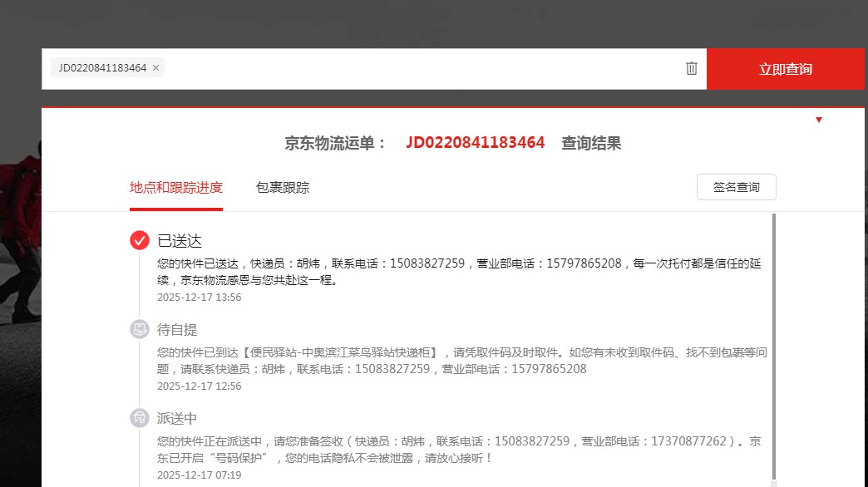Focus the tracking number search input field
This screenshot has width=868, height=487.
[416, 69]
